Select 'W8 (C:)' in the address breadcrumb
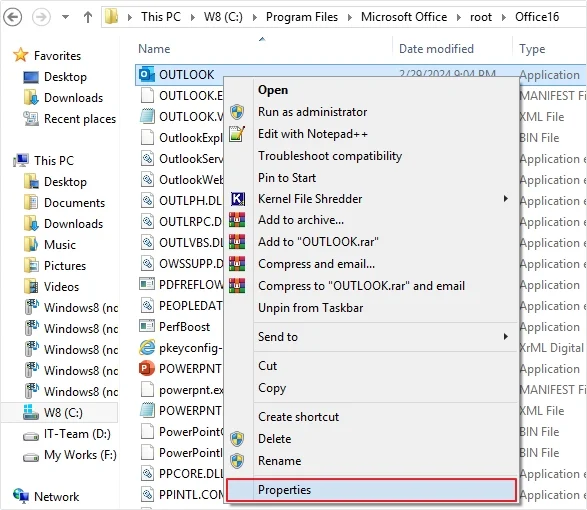The image size is (587, 510). click(x=223, y=17)
